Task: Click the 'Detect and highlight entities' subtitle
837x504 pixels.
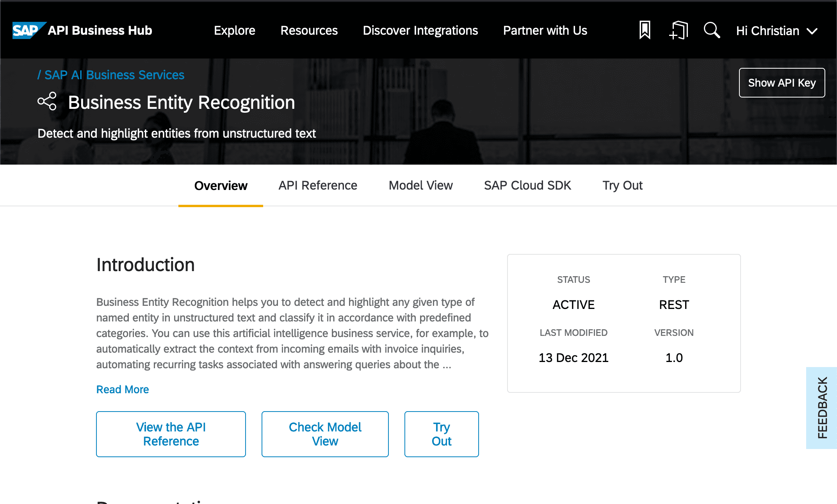Action: tap(176, 133)
